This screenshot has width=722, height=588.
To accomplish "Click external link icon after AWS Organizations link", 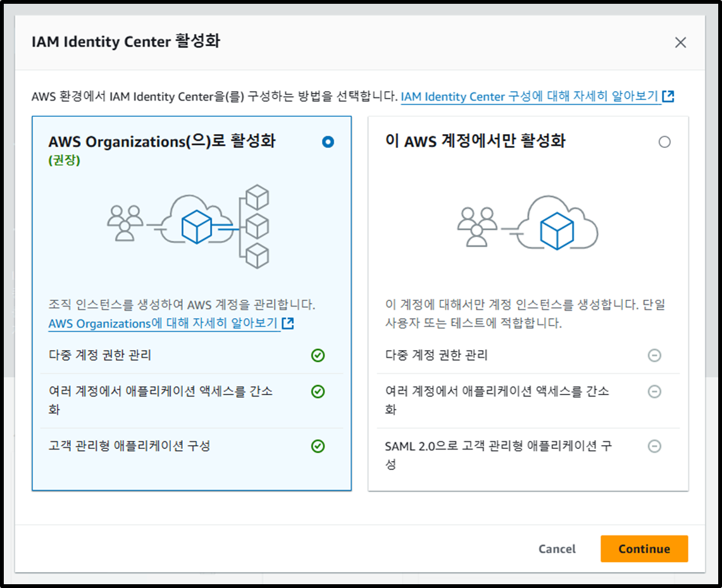I will tap(288, 323).
